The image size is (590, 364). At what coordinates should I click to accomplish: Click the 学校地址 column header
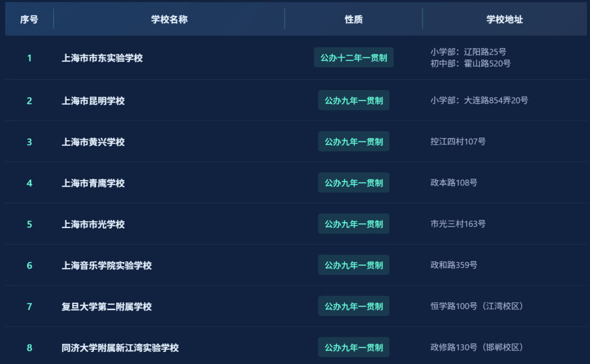[505, 20]
